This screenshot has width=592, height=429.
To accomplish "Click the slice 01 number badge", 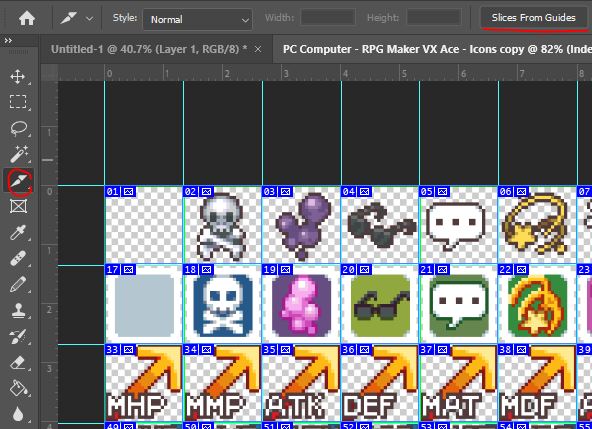I will (113, 191).
